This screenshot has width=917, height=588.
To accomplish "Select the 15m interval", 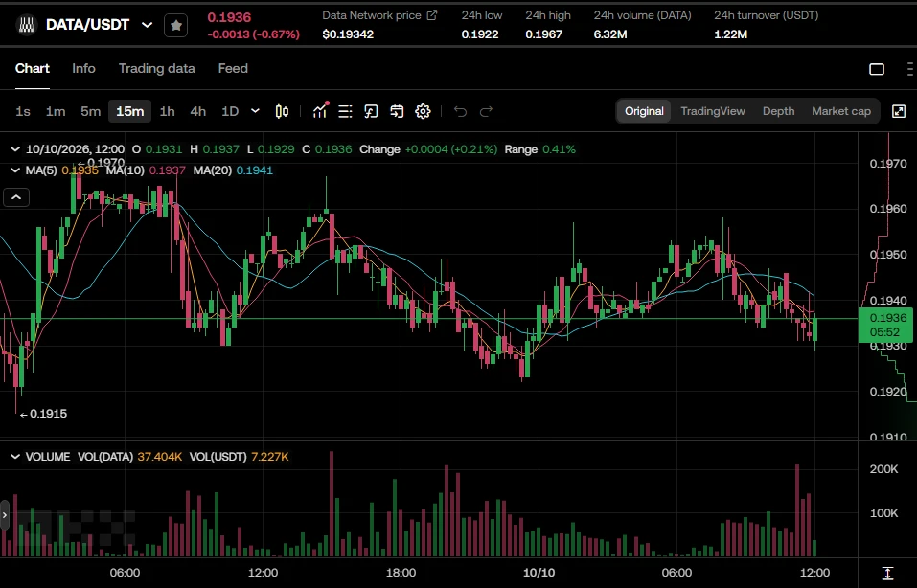I will click(x=129, y=111).
